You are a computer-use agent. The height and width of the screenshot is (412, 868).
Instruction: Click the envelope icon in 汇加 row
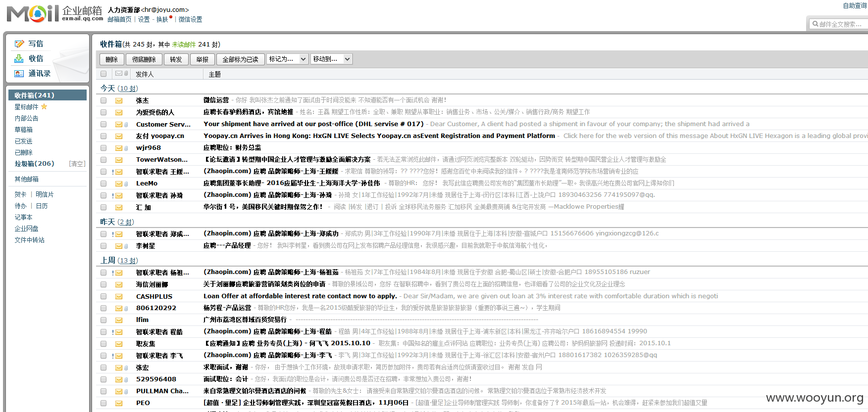[119, 207]
